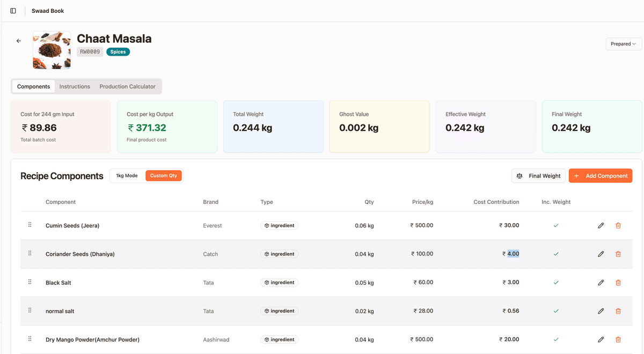
Task: Delete the normal salt row
Action: point(618,311)
